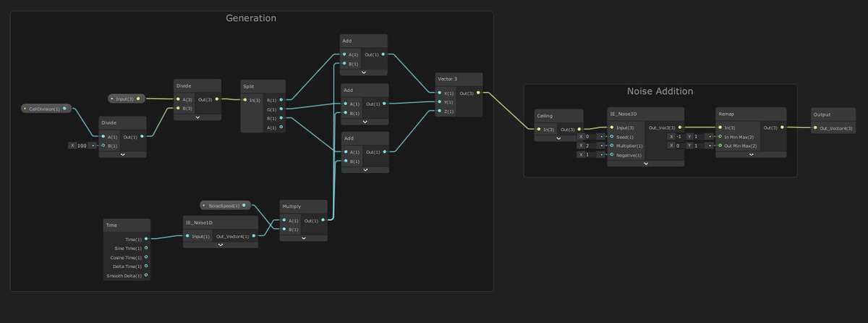Toggle the Remap node collapse chevron
The width and height of the screenshot is (868, 323).
(x=751, y=154)
